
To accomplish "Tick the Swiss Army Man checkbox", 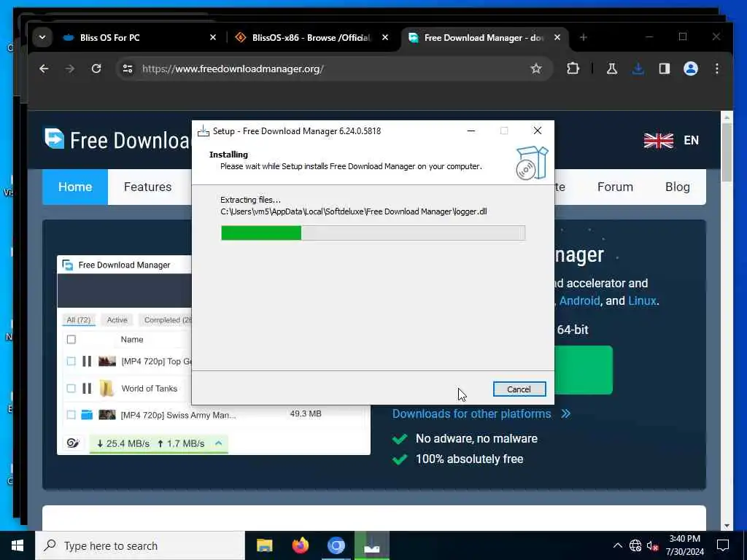I will pyautogui.click(x=71, y=415).
